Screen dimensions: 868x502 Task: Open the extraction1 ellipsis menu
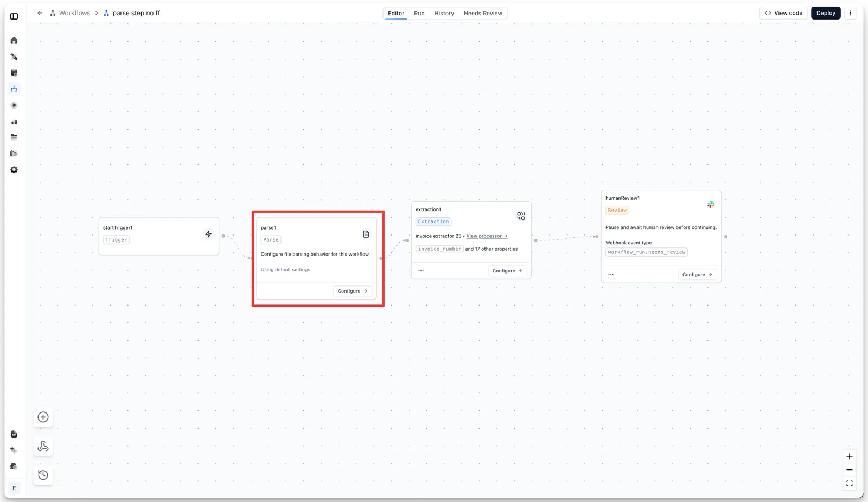[x=421, y=271]
